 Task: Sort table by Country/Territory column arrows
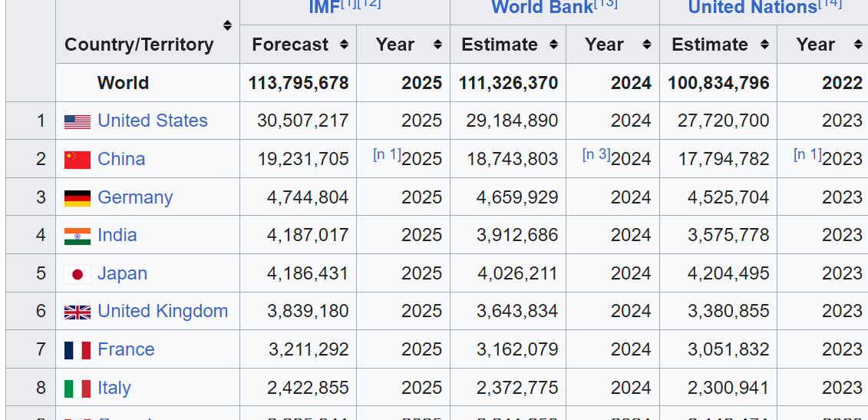[227, 25]
